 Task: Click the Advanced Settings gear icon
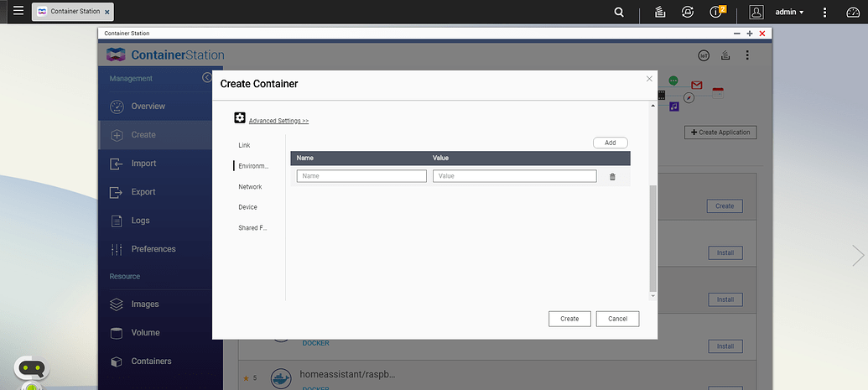coord(240,117)
